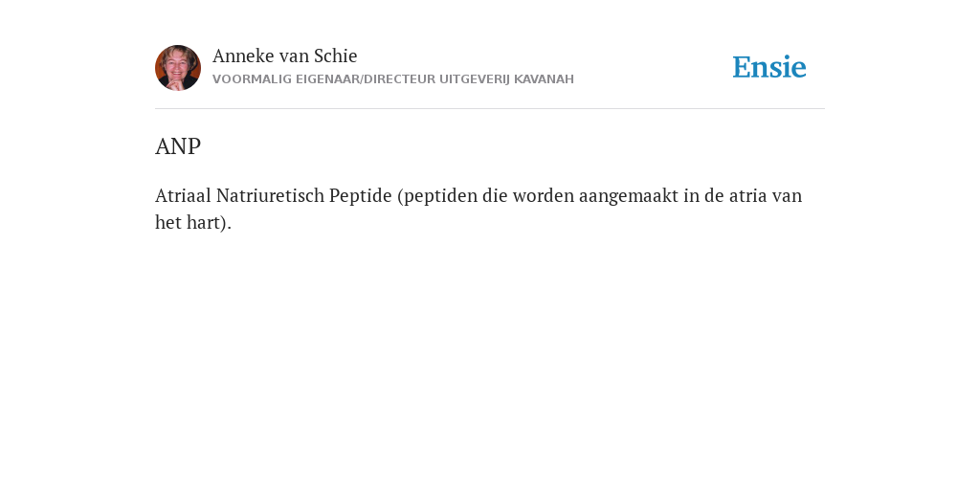This screenshot has width=980, height=490.
Task: Click the word 'worden' in the definition
Action: pyautogui.click(x=544, y=195)
